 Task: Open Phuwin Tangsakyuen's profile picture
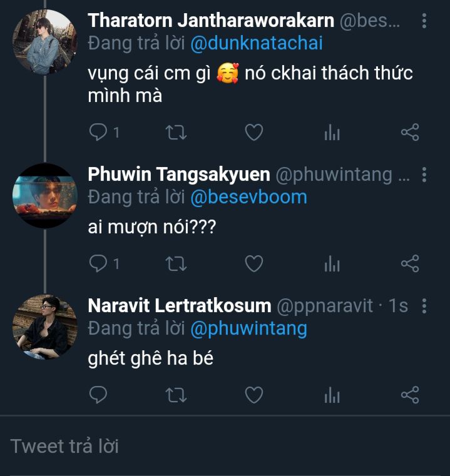pyautogui.click(x=44, y=195)
